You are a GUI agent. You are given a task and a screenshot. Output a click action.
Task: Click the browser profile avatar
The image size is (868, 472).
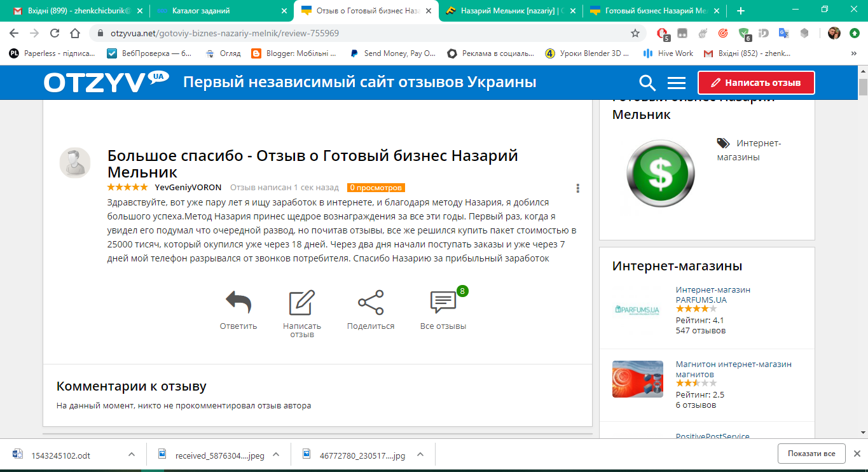pos(834,33)
